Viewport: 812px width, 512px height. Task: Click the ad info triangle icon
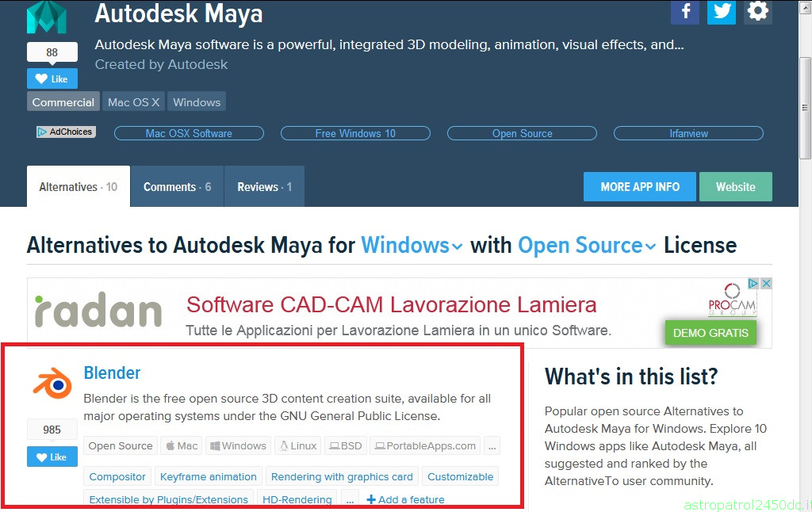point(753,284)
